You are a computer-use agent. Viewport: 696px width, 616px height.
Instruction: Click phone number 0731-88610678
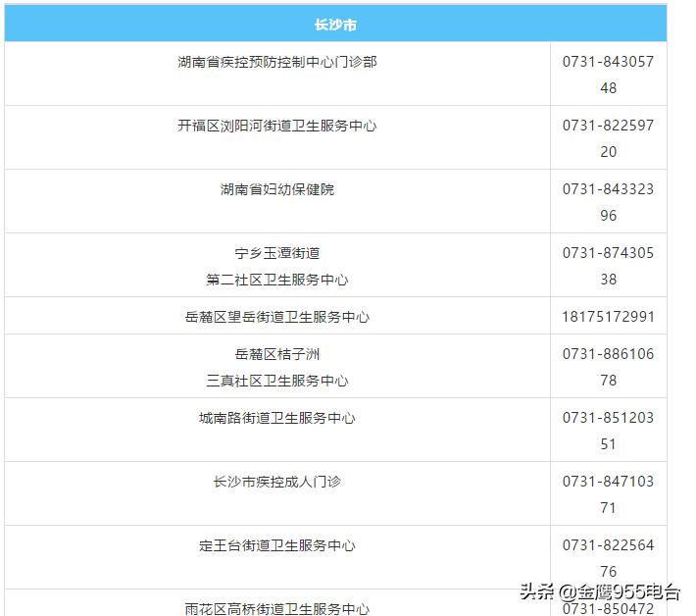point(608,367)
